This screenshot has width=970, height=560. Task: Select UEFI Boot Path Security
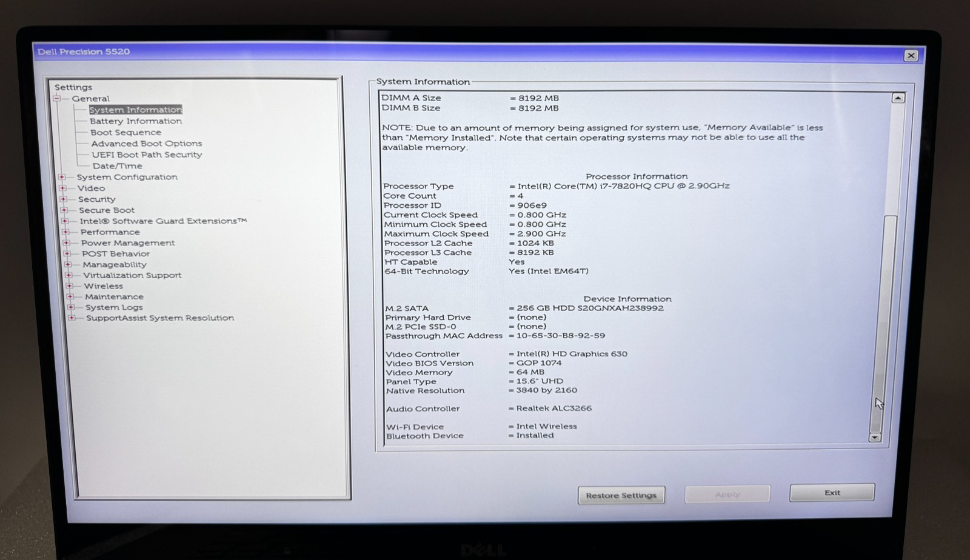pos(147,155)
